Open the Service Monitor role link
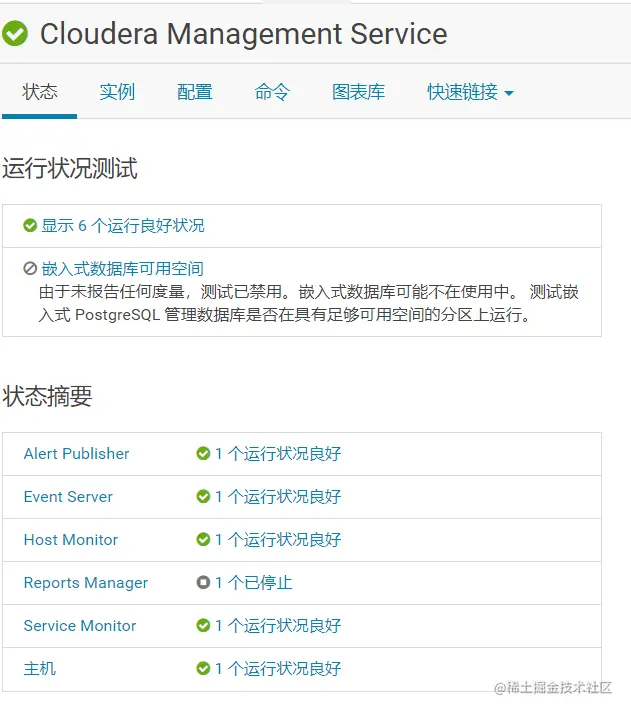This screenshot has height=714, width=631. [x=80, y=626]
